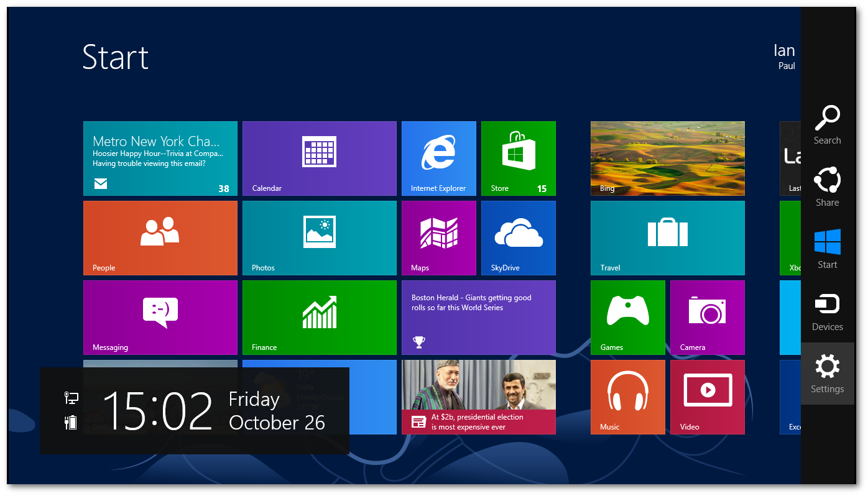This screenshot has width=868, height=496.
Task: Click the 38 unread count on Mail tile
Action: pyautogui.click(x=224, y=188)
